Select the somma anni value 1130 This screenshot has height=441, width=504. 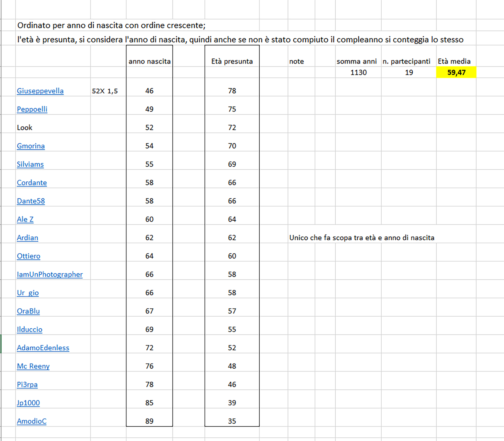tap(358, 73)
